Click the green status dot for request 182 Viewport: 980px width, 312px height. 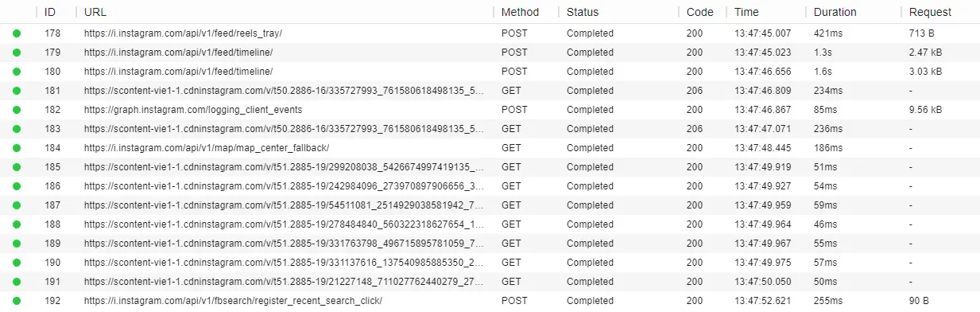pos(17,110)
